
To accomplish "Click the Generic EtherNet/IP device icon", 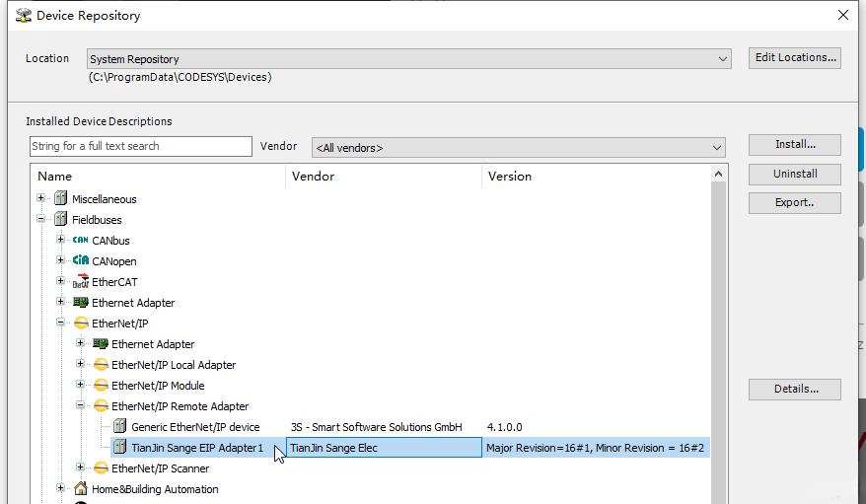I will click(120, 426).
